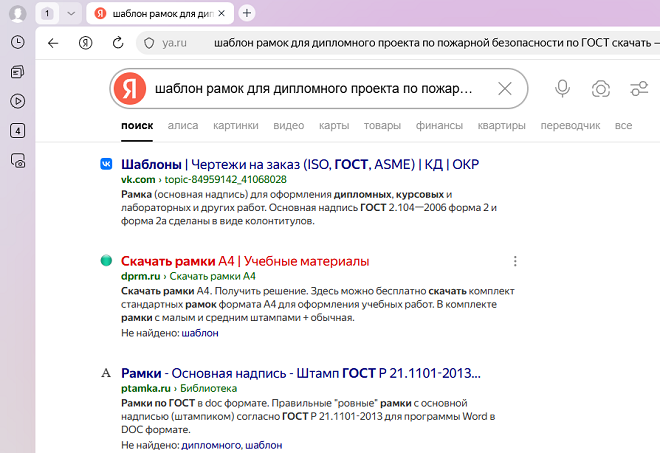This screenshot has width=660, height=453.
Task: Open the topic-84959142_41068028 path link
Action: coord(226,179)
